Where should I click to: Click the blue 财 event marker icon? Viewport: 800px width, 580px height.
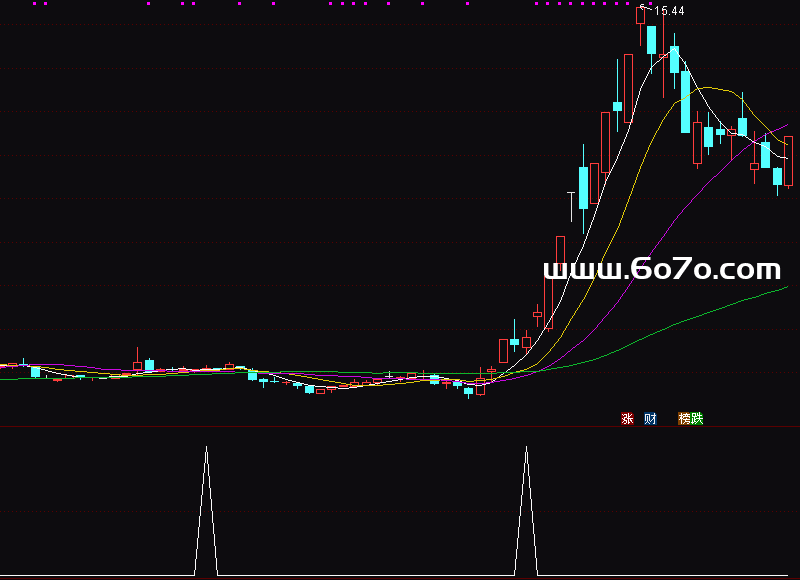point(651,418)
